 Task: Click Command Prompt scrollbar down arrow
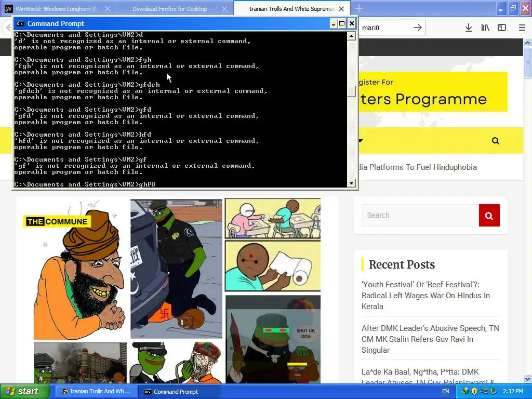[x=352, y=183]
